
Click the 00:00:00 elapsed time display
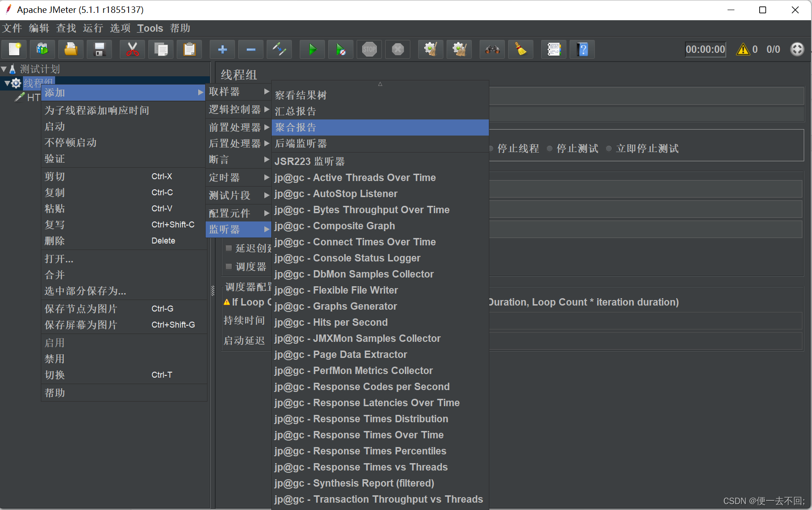coord(706,49)
